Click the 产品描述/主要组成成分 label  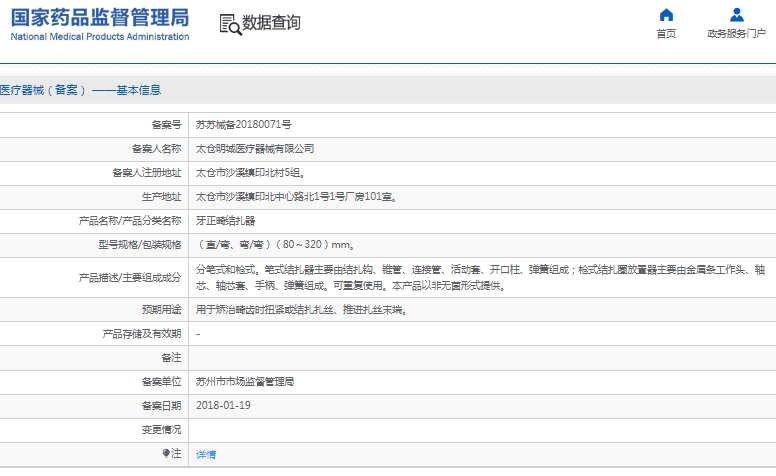(130, 278)
